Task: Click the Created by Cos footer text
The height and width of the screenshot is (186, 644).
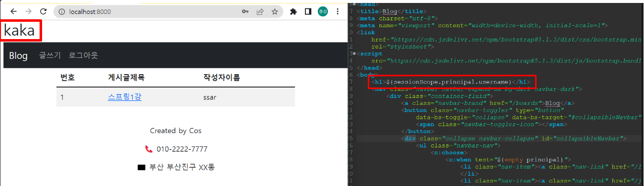Action: [176, 131]
